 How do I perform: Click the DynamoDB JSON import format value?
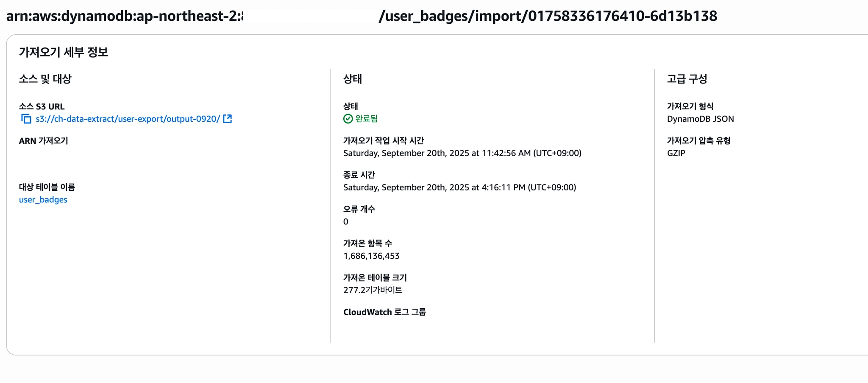700,119
